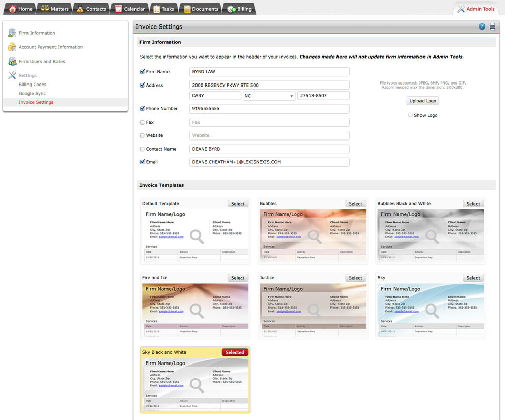The height and width of the screenshot is (420, 505).
Task: Open Billing Codes in sidebar
Action: pos(33,85)
